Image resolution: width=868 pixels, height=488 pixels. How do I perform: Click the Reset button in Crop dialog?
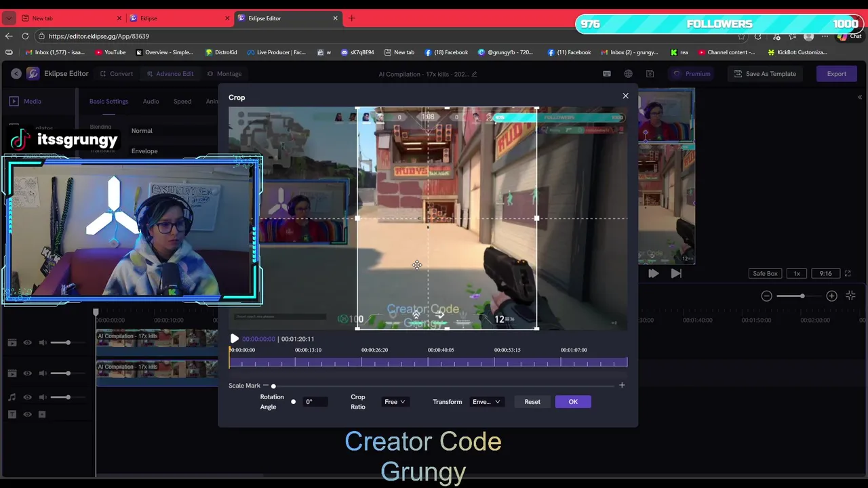pos(532,402)
